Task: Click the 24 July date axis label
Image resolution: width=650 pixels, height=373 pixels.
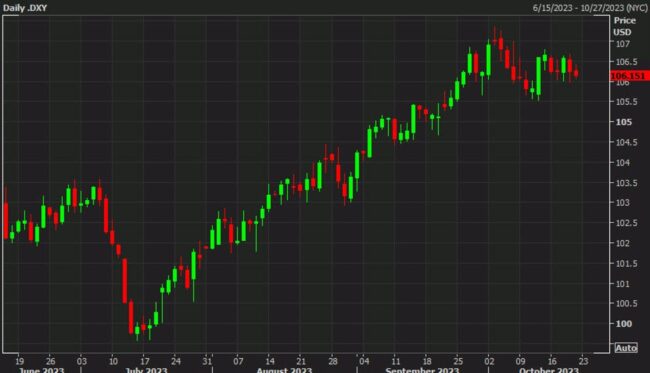Action: click(176, 361)
